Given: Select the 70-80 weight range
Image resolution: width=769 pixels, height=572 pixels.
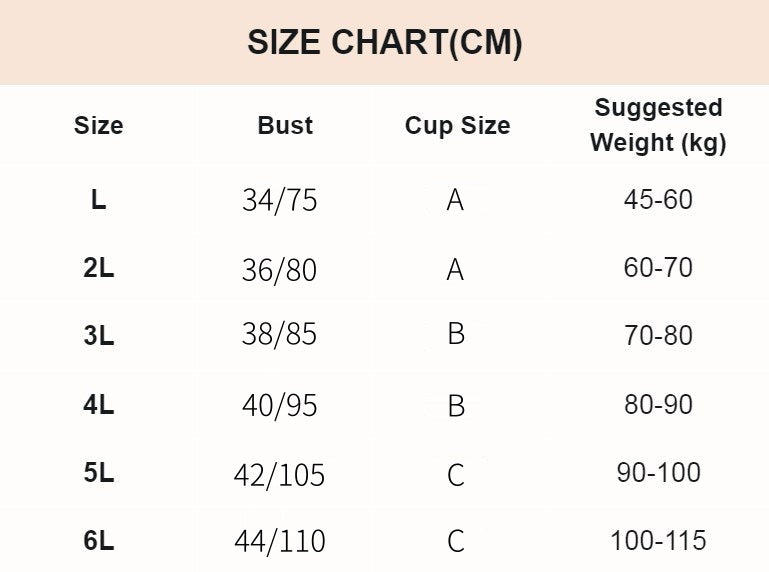Looking at the screenshot, I should pyautogui.click(x=658, y=336).
